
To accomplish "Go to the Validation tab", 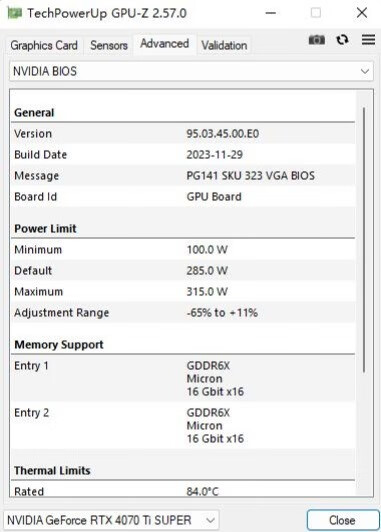I will pos(224,45).
